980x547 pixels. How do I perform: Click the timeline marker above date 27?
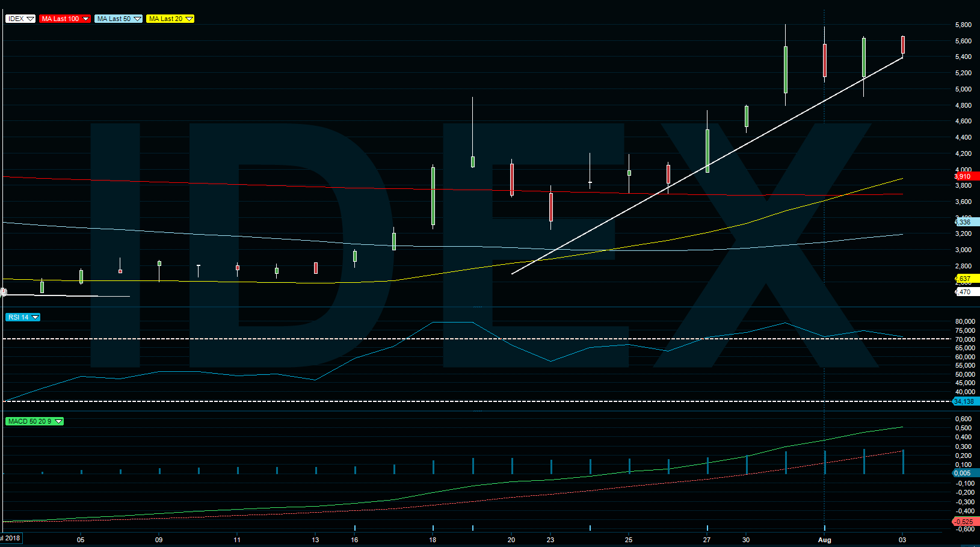tap(707, 528)
